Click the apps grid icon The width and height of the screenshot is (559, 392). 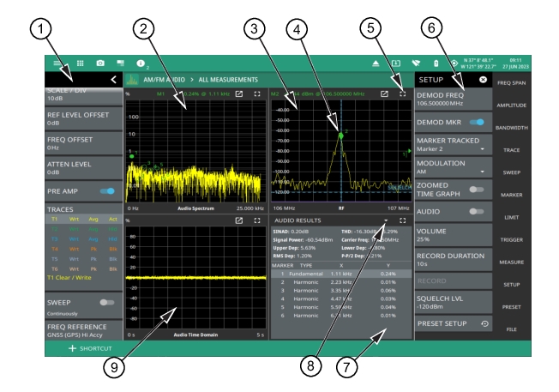(80, 63)
